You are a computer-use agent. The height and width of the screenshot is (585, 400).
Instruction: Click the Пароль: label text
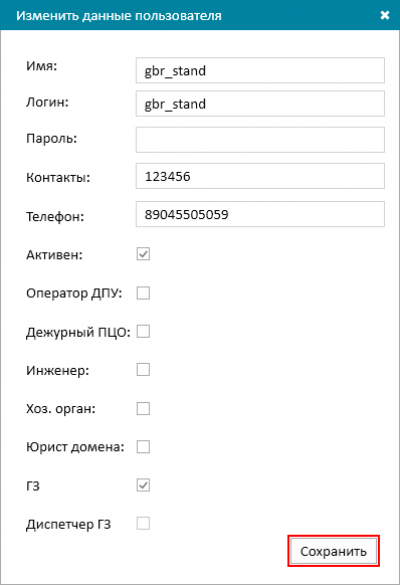51,139
